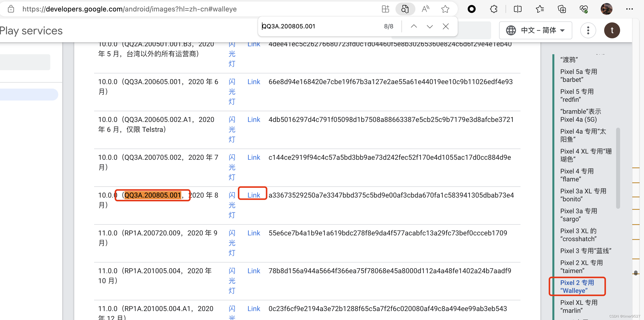Click the site info lock icon
644x320 pixels.
coord(11,9)
